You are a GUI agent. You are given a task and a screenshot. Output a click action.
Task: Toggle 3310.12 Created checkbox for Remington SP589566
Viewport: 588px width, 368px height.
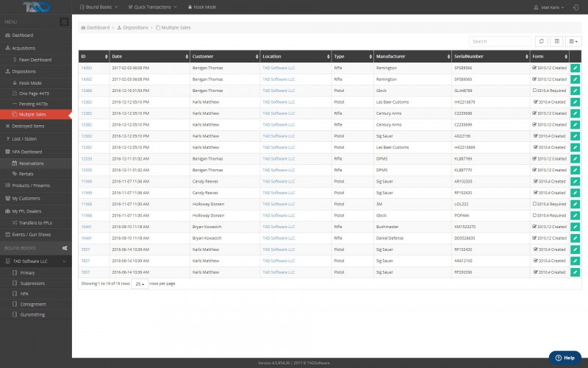click(x=534, y=68)
